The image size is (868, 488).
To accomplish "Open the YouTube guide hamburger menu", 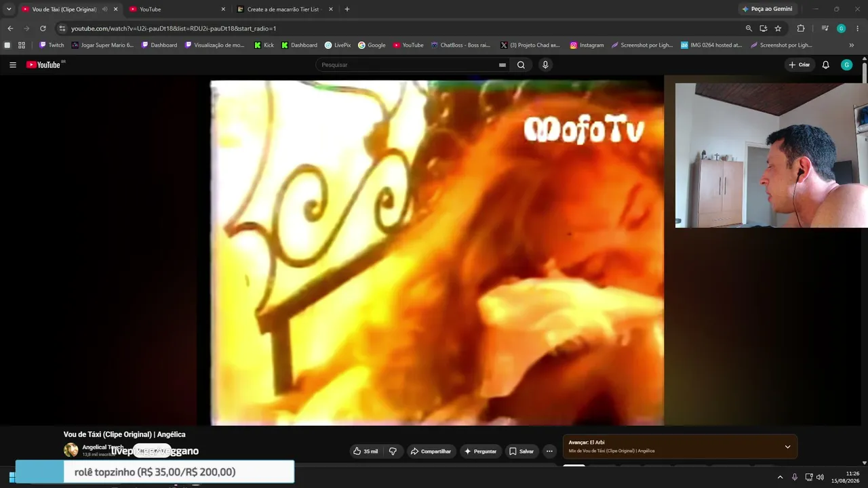I will click(13, 65).
